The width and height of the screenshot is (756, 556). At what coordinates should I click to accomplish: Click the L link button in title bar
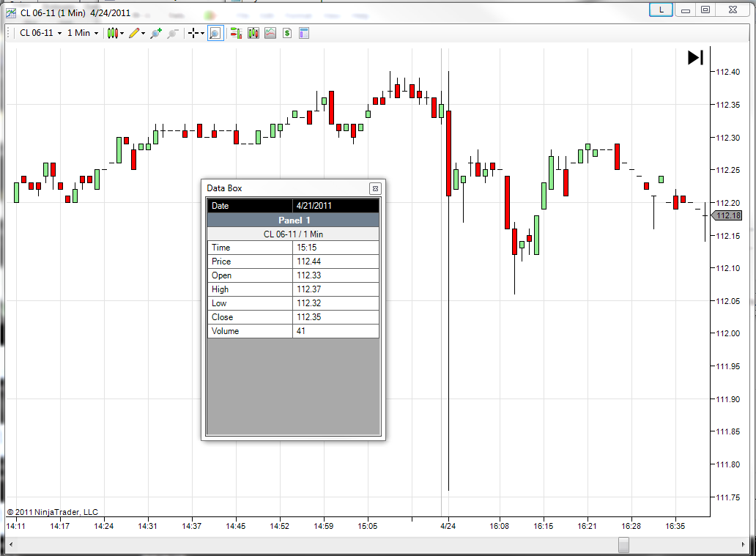[x=661, y=10]
